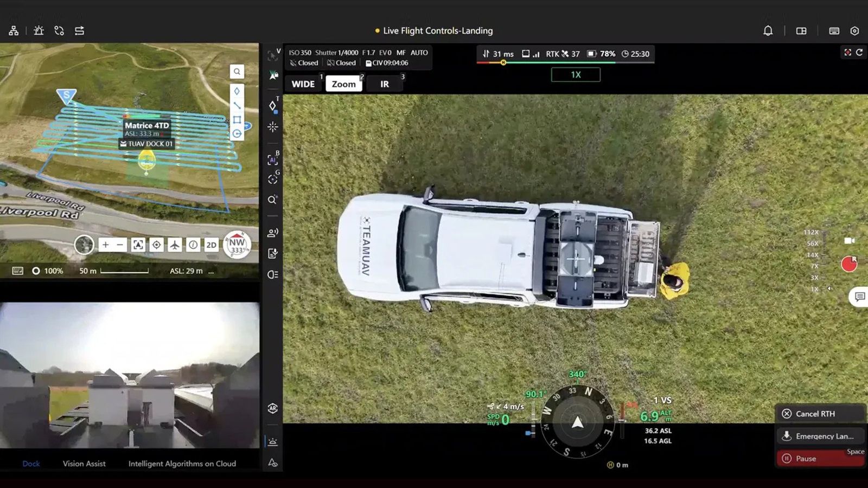
Task: Click the alarm siren icon in top bar
Action: coord(39,31)
